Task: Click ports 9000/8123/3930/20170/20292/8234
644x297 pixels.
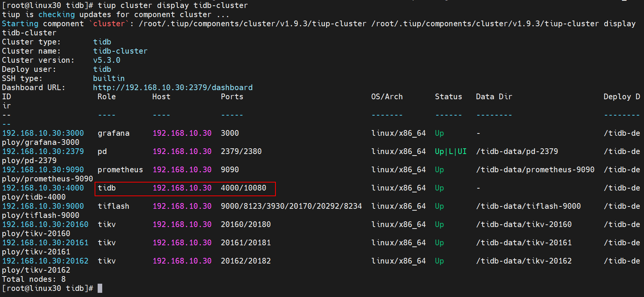Action: pos(291,206)
